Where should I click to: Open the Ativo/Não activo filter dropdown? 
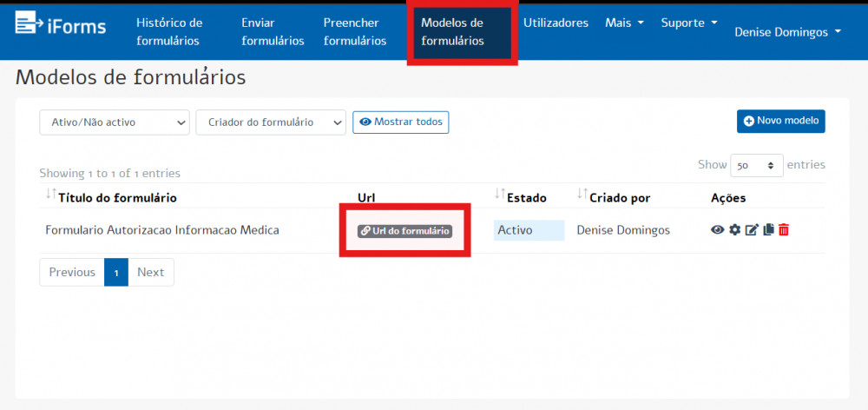click(x=115, y=122)
